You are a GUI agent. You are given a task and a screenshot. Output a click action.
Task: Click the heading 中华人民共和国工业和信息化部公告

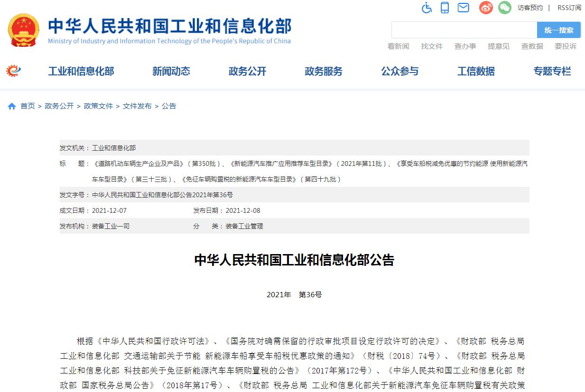(294, 260)
